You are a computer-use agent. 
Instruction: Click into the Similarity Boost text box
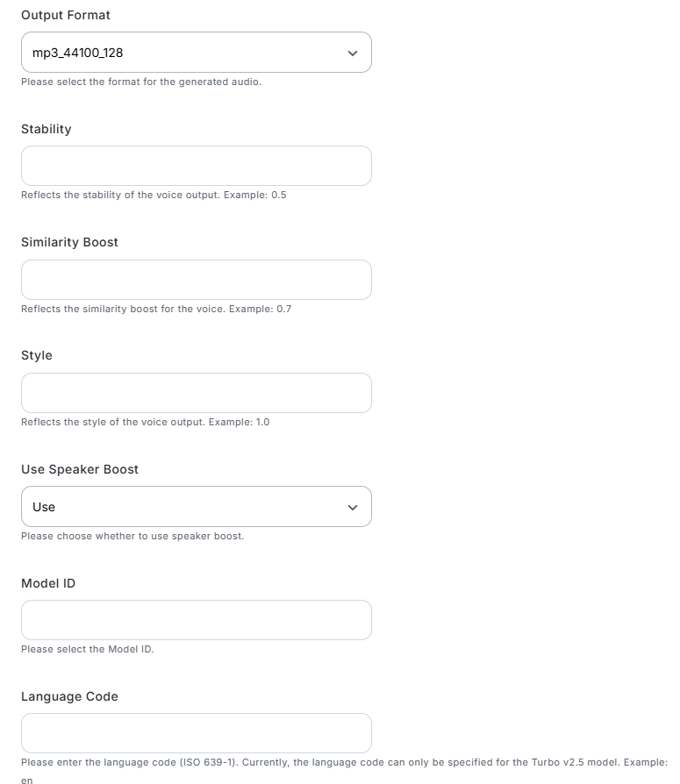pyautogui.click(x=197, y=280)
